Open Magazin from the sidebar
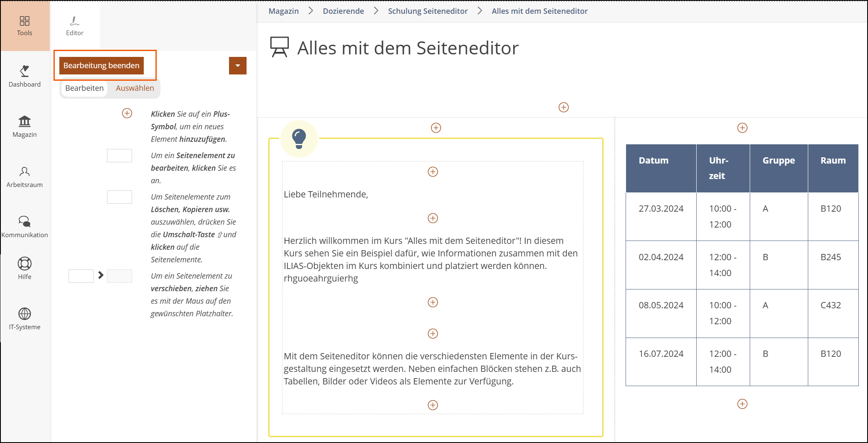 point(25,126)
